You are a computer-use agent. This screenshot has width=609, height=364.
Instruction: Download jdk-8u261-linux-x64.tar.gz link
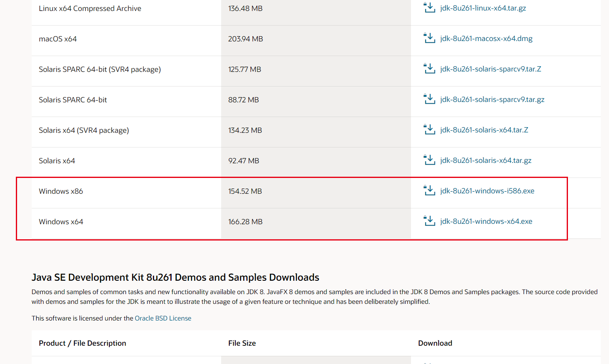[483, 8]
